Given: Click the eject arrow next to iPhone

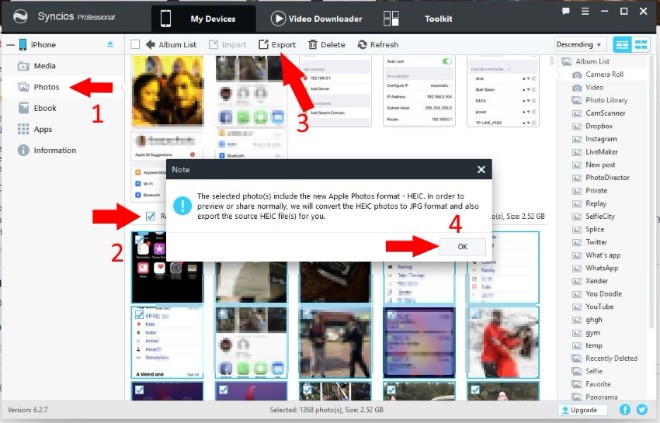Looking at the screenshot, I should [110, 45].
